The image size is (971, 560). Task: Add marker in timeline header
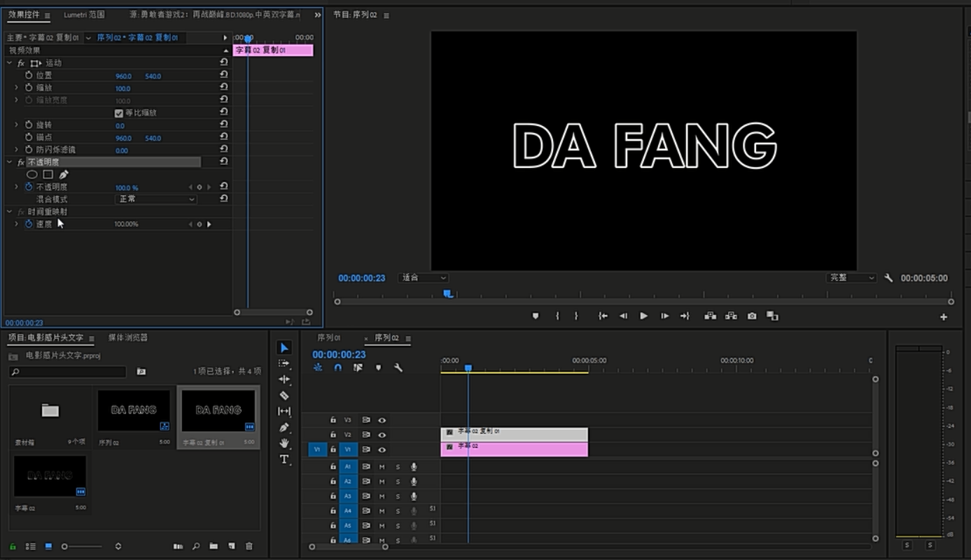tap(378, 367)
